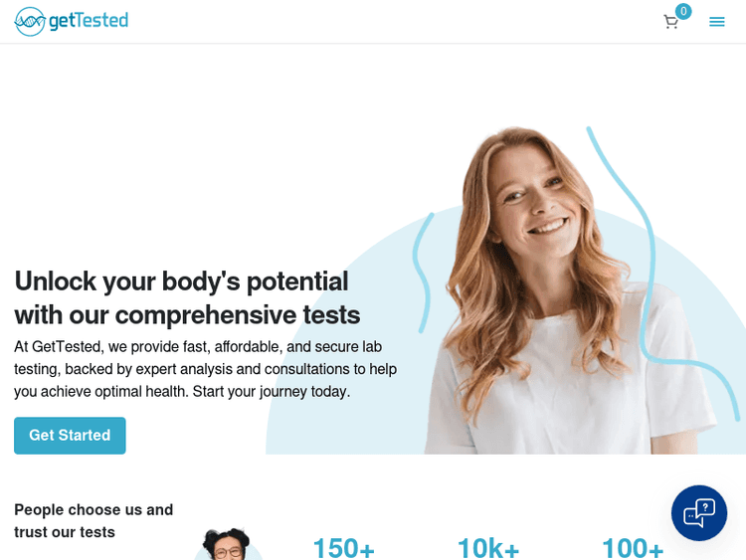Click the cart item count badge
746x560 pixels.
pyautogui.click(x=683, y=11)
